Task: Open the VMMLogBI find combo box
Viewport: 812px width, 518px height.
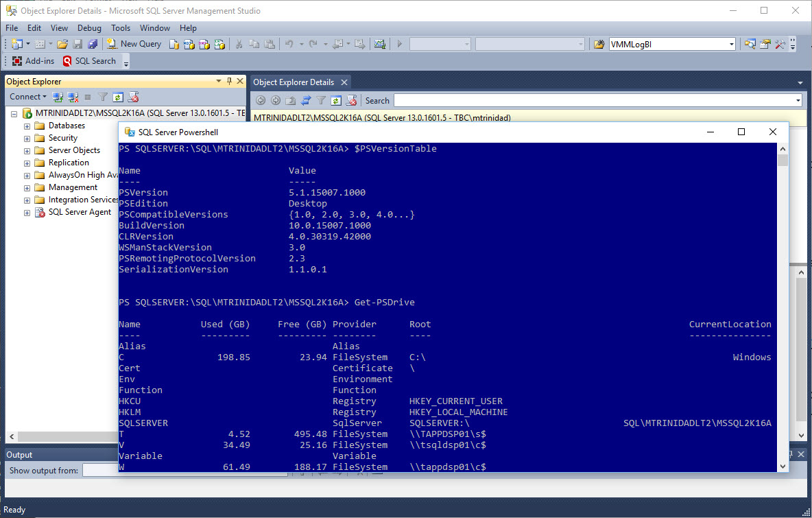Action: tap(672, 44)
